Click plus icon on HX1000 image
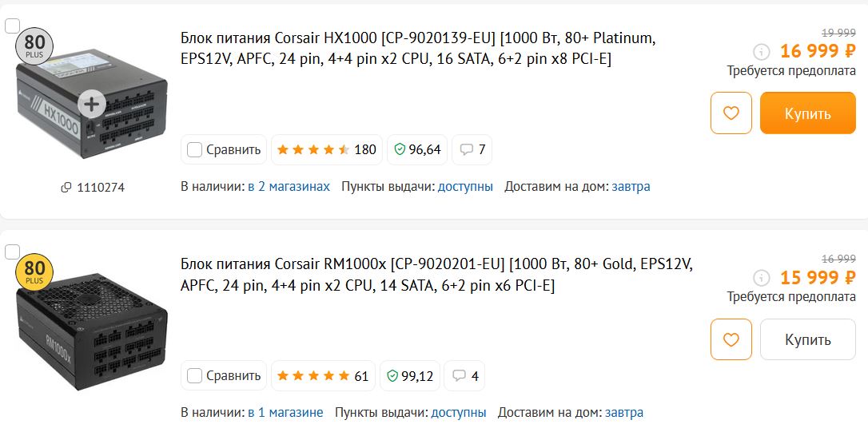This screenshot has width=868, height=432. coord(92,104)
